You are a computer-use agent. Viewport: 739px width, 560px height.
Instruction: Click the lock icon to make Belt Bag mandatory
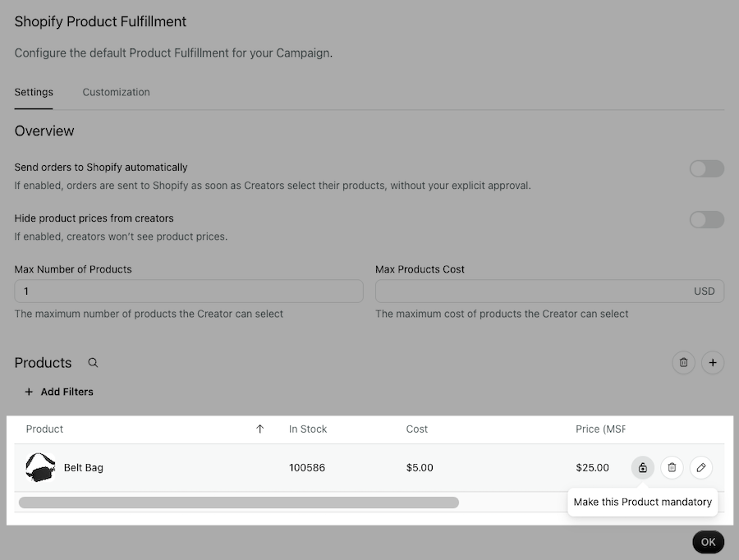click(642, 467)
